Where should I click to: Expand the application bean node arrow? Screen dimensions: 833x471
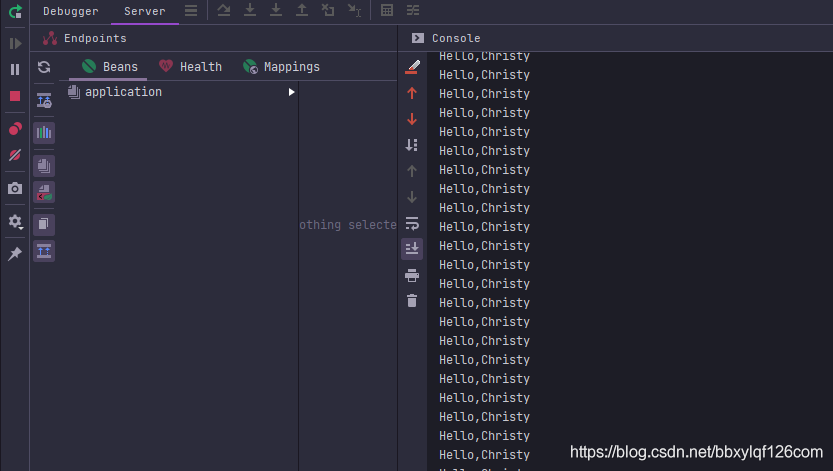pos(291,92)
